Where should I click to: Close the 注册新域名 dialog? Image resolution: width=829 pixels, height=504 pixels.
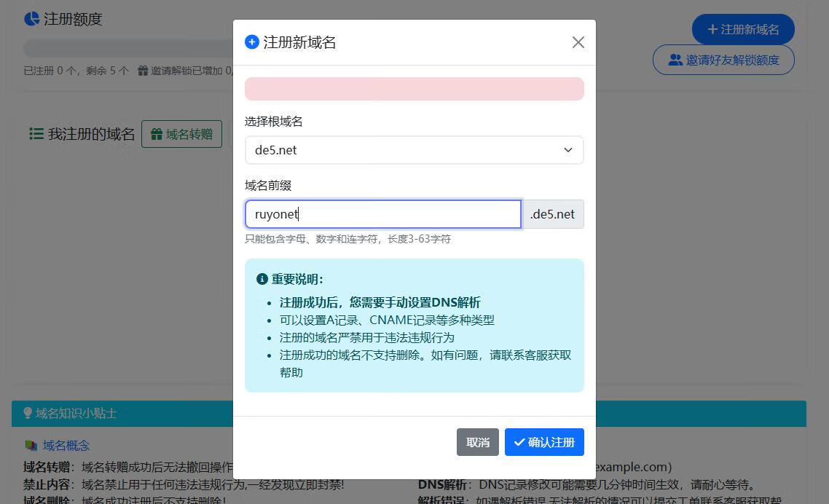[578, 42]
